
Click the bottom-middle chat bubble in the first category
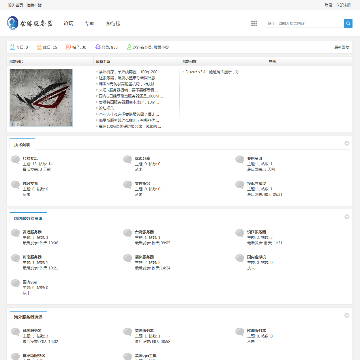tap(127, 185)
